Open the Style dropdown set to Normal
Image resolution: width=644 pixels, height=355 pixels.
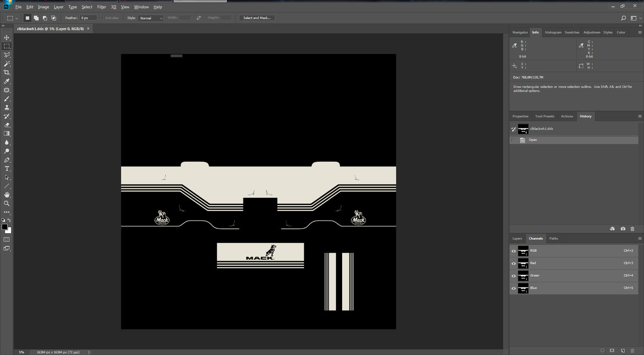151,18
